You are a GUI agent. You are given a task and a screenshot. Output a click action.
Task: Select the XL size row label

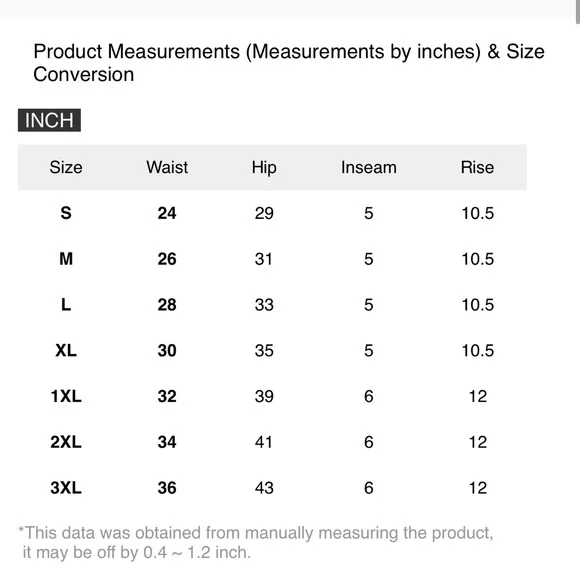[66, 350]
